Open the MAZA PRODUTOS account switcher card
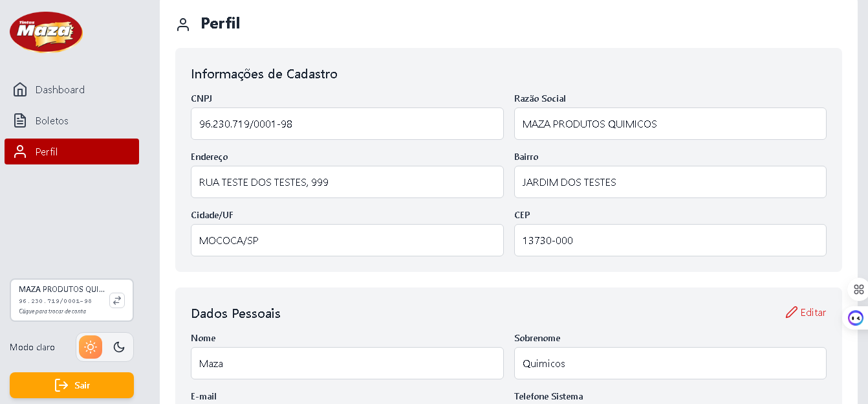Image resolution: width=868 pixels, height=404 pixels. point(61,300)
